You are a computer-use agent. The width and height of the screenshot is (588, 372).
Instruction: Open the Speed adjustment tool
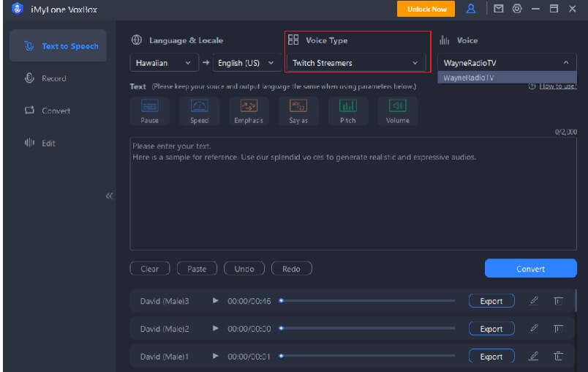point(199,111)
